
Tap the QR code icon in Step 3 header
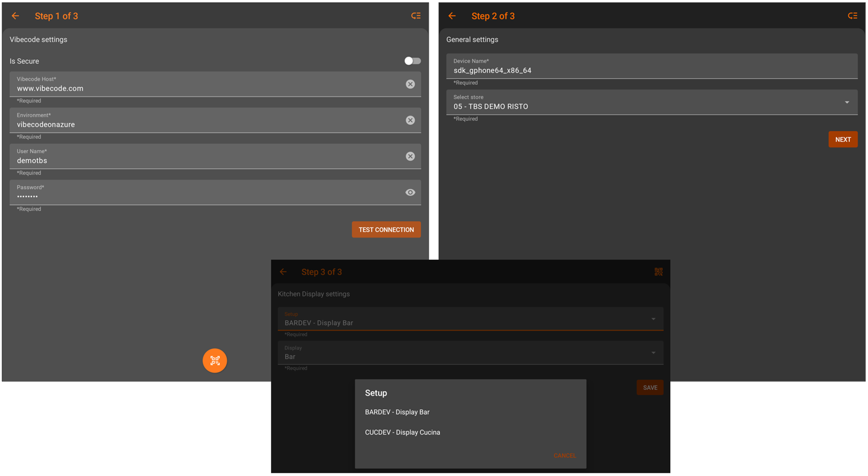tap(658, 272)
